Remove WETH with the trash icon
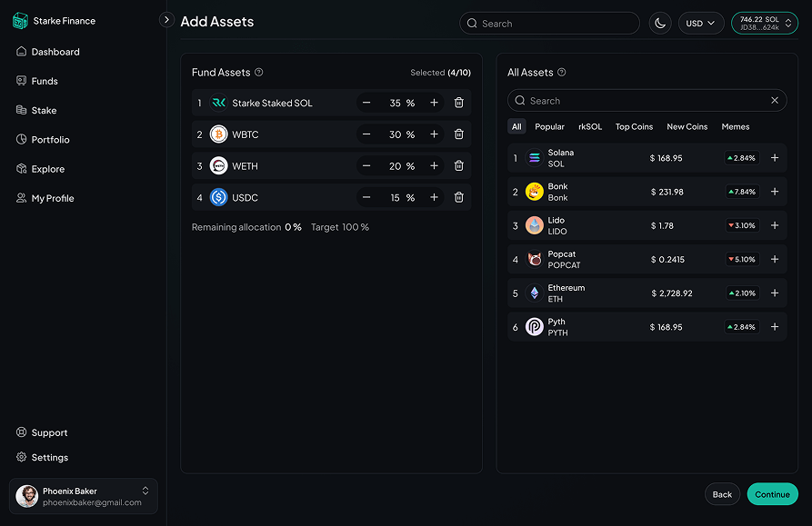Screen dimensions: 812x526 [x=459, y=166]
